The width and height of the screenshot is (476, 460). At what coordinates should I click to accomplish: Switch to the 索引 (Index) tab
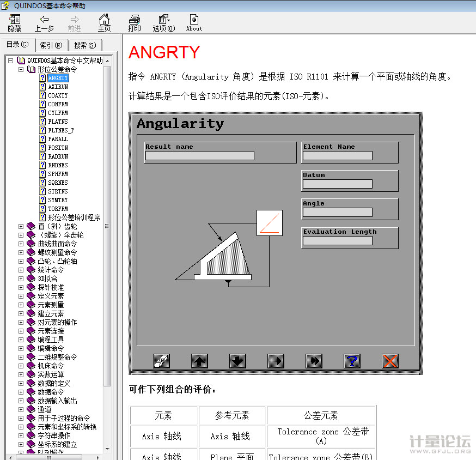[x=51, y=45]
